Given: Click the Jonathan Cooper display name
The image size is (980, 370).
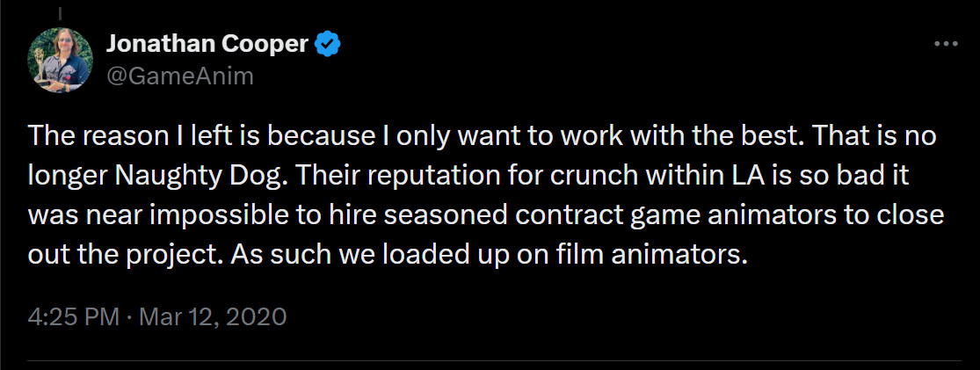Looking at the screenshot, I should [207, 45].
